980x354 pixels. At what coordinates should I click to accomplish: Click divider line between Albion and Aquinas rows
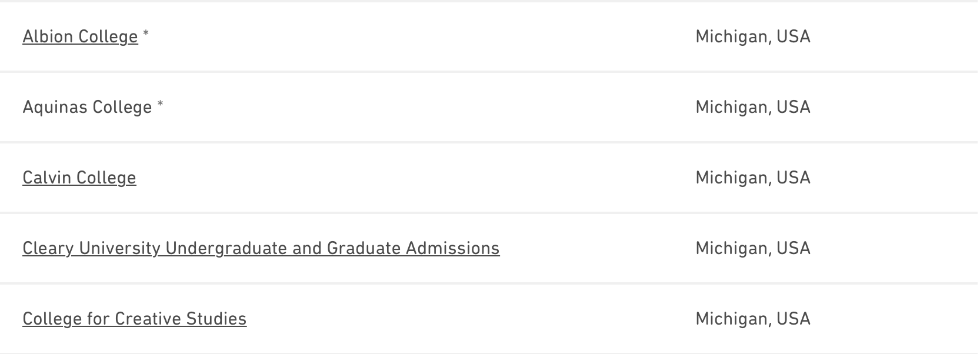[489, 72]
